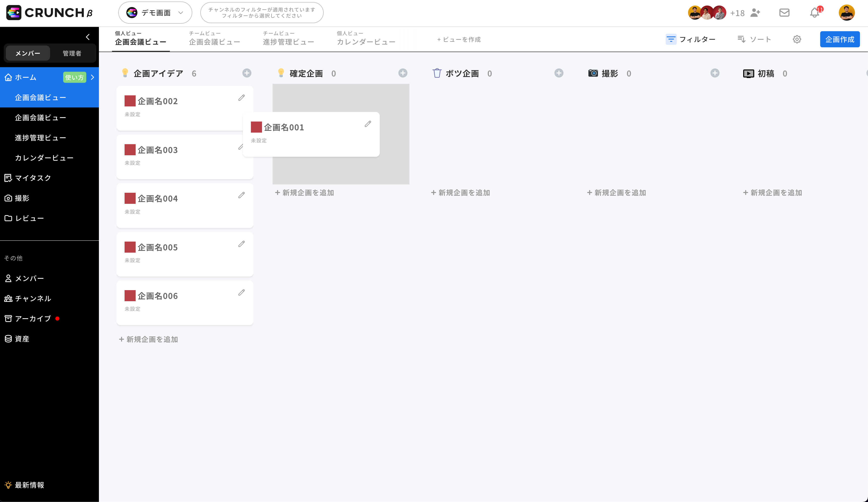Click plus icon beside ボツ企画 column
868x502 pixels.
coord(559,73)
